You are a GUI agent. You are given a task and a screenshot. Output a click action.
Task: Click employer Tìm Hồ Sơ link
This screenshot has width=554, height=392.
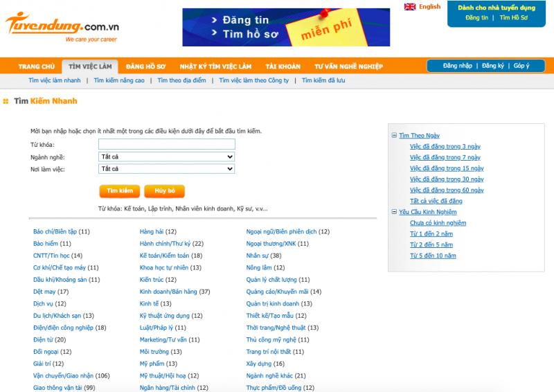[514, 18]
